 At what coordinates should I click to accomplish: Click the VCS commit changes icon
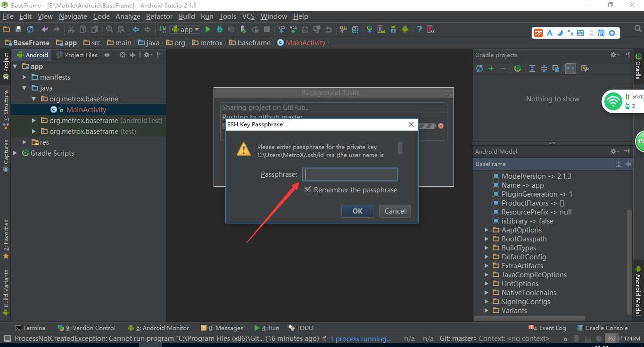pyautogui.click(x=293, y=29)
